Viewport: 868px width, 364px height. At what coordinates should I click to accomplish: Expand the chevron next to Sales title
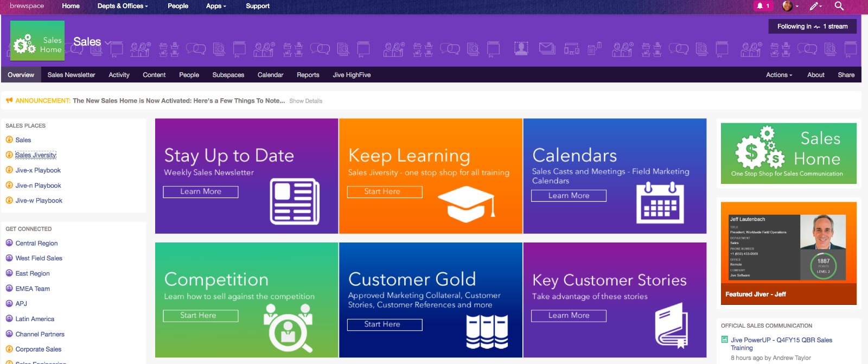point(107,42)
